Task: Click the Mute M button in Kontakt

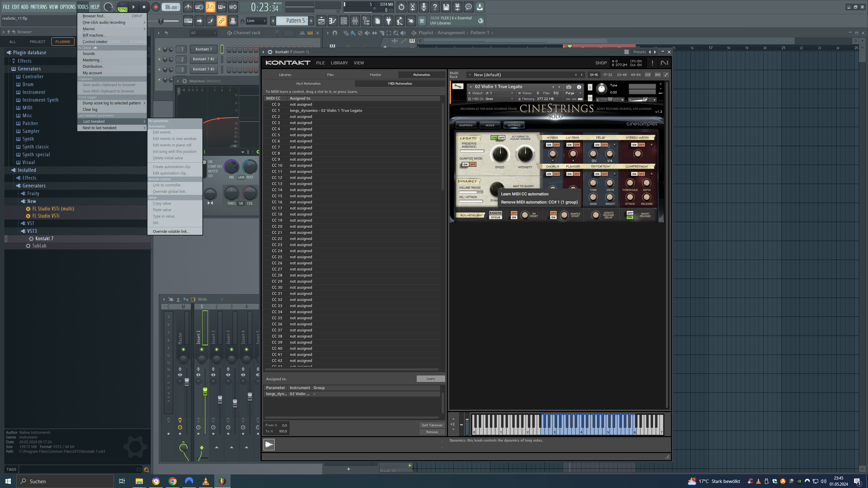Action: (x=590, y=98)
